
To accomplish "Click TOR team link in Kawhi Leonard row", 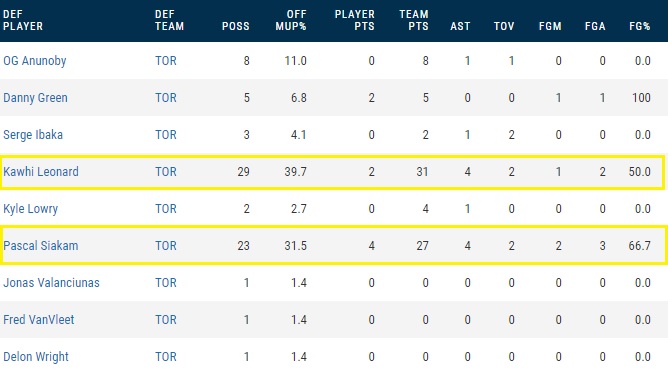I will 166,172.
